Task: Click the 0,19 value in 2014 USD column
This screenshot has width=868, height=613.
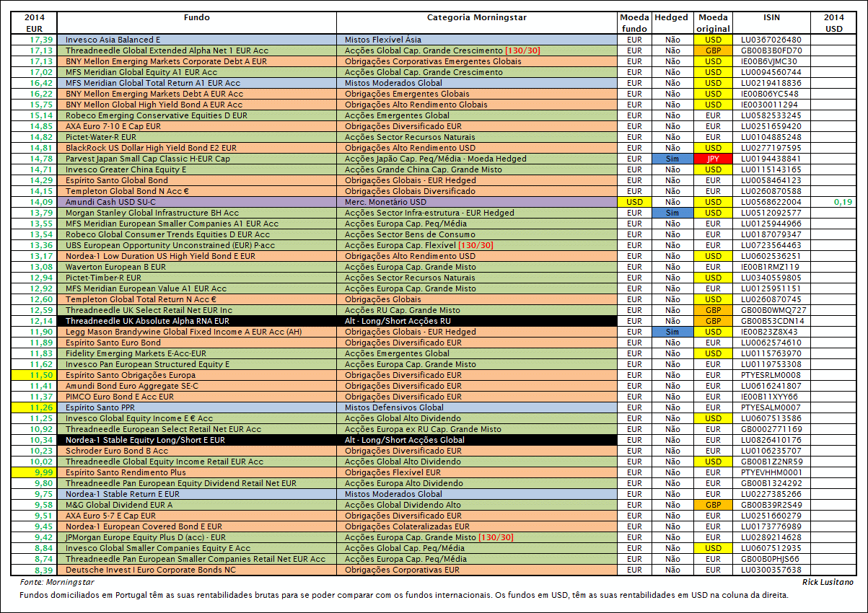Action: coord(834,202)
